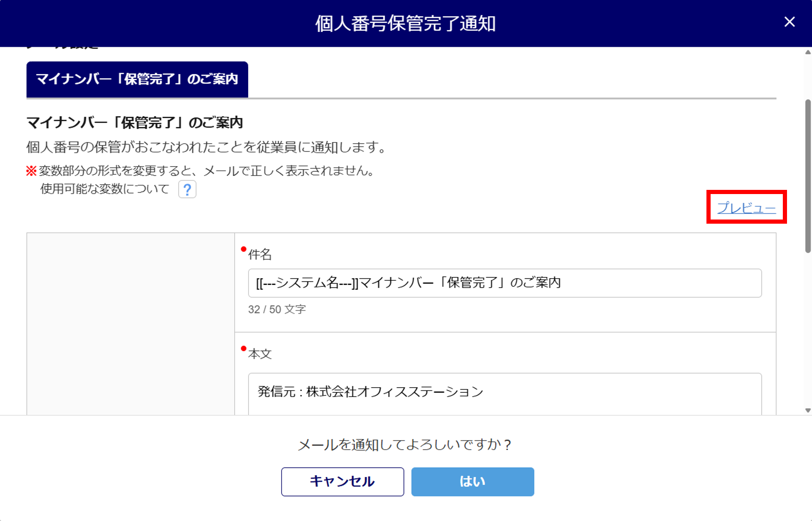The height and width of the screenshot is (521, 812).
Task: Click the bold section heading below the tab
Action: [135, 123]
